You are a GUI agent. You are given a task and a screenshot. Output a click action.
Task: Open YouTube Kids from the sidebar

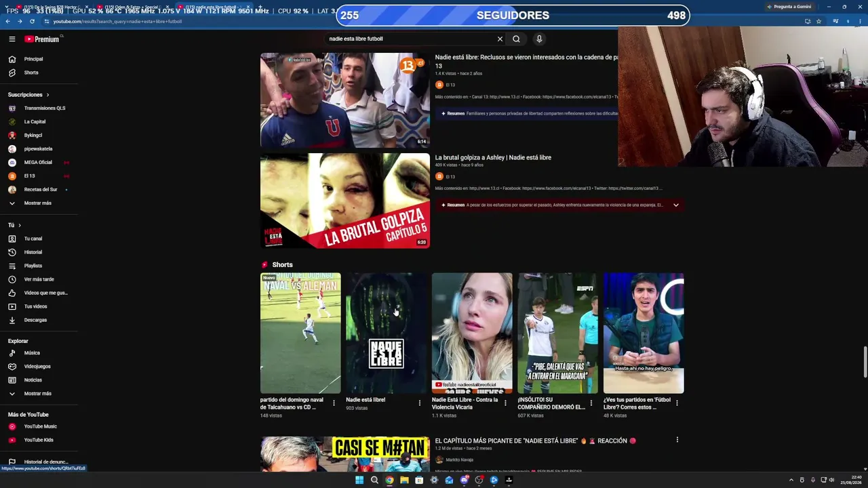(x=39, y=440)
